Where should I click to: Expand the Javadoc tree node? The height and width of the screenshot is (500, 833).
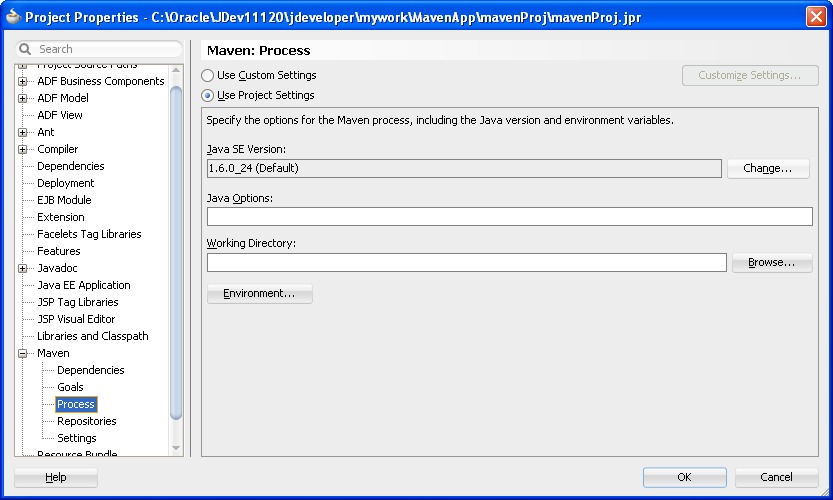click(22, 268)
